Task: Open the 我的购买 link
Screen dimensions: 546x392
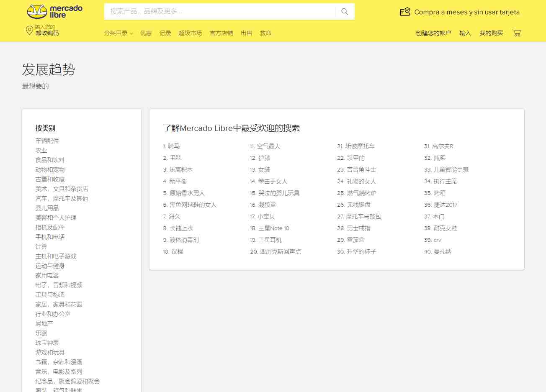Action: [491, 33]
